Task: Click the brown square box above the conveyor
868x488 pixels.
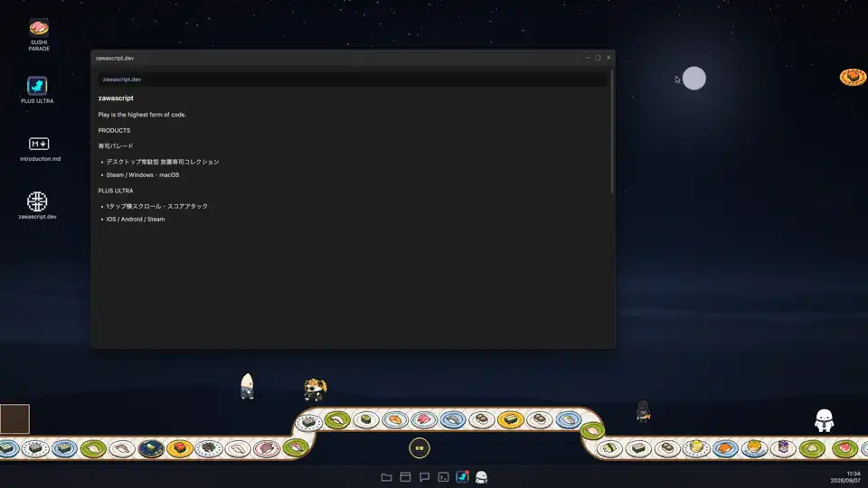Action: 14,418
